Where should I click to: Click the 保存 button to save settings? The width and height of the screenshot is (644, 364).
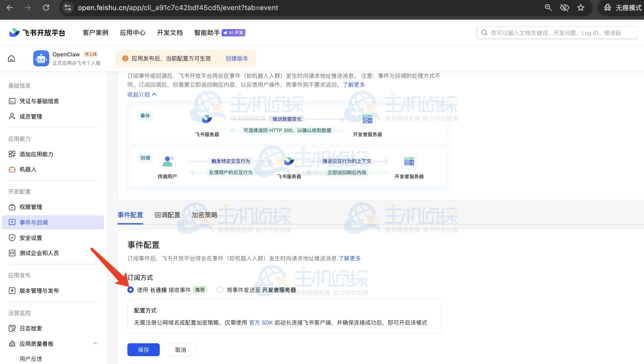click(x=143, y=350)
